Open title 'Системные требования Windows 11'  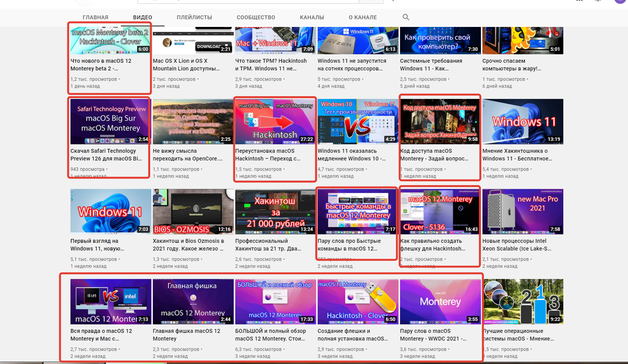pyautogui.click(x=431, y=65)
